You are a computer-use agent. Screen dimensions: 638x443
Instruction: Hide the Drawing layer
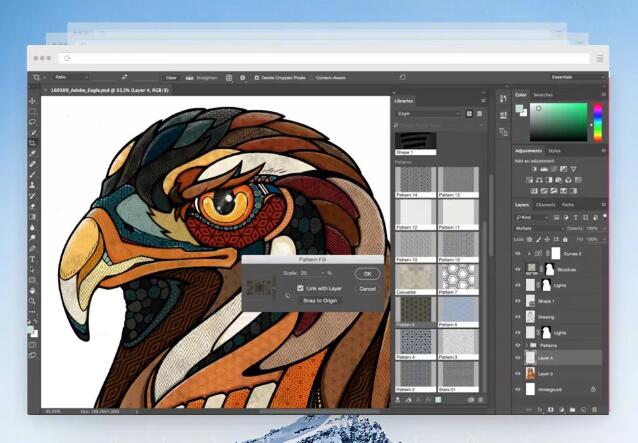click(518, 317)
